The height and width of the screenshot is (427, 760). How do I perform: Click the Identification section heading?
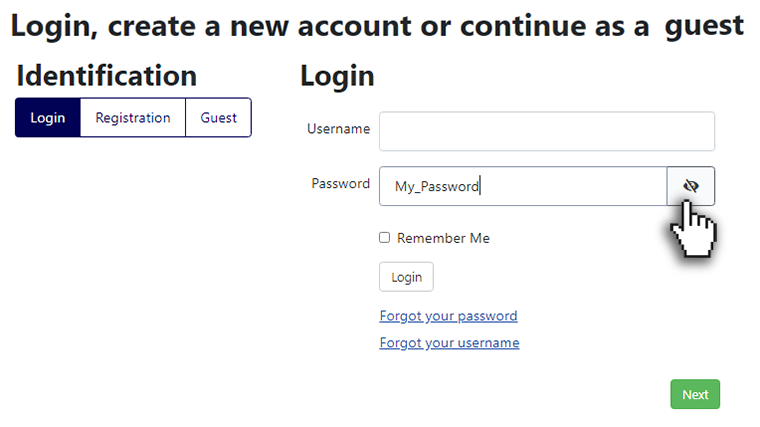107,76
